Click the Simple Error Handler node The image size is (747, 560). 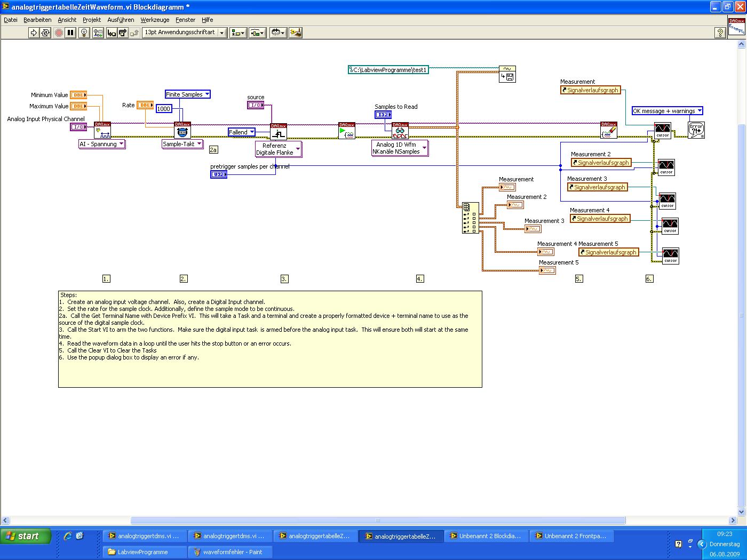coord(696,130)
